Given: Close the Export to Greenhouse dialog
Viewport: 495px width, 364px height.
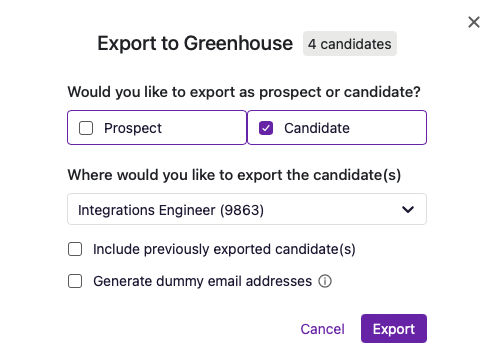Looking at the screenshot, I should click(474, 22).
